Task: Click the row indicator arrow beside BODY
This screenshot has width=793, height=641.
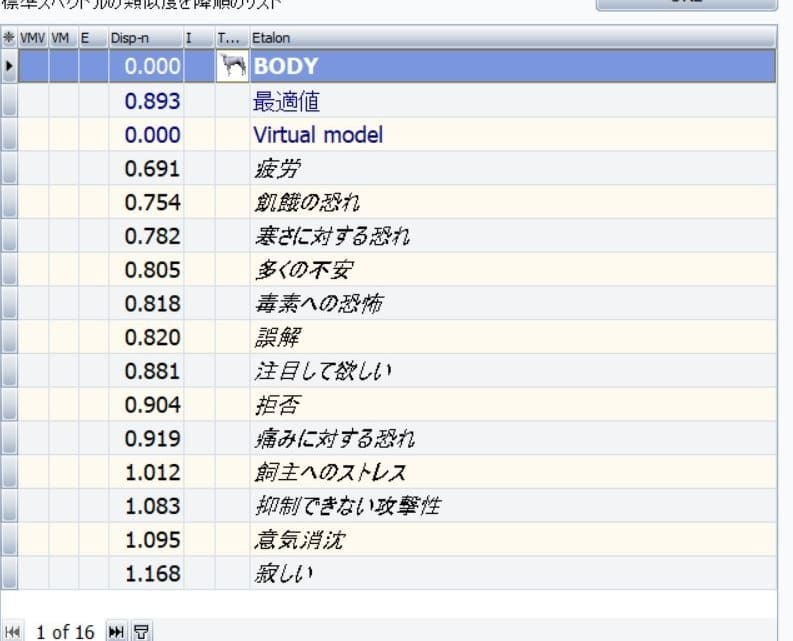Action: [x=10, y=67]
